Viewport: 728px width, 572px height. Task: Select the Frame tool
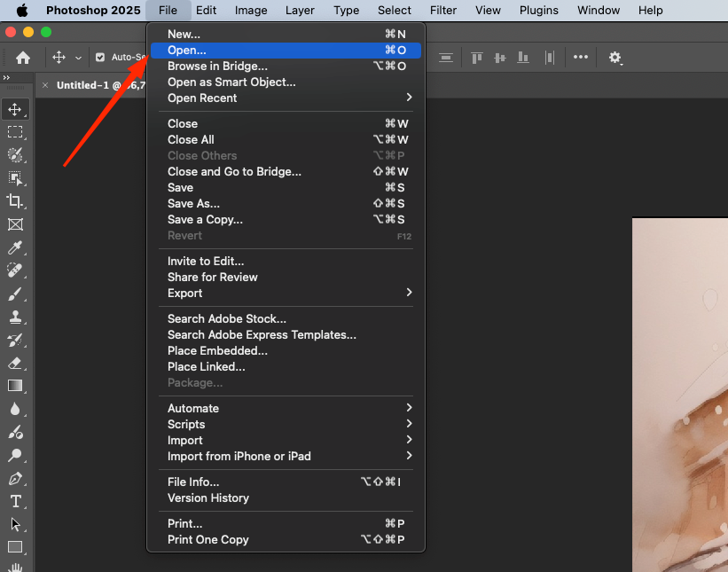pos(15,224)
